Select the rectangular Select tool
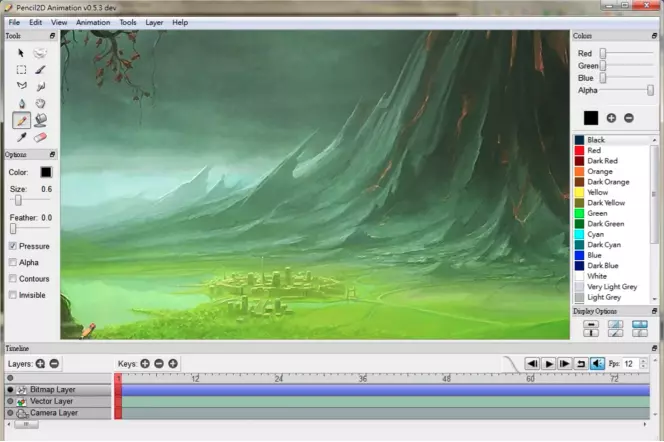Viewport: 664px width, 442px height. [x=21, y=70]
